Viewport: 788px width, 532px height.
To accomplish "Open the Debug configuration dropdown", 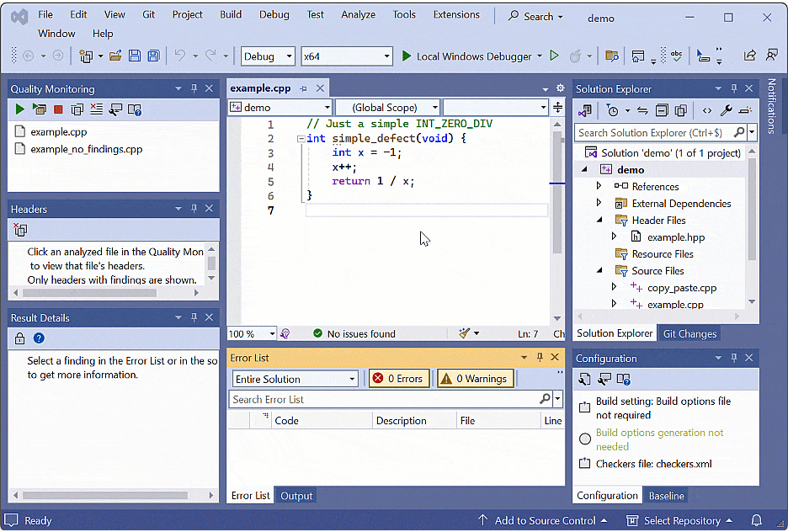I will [268, 56].
